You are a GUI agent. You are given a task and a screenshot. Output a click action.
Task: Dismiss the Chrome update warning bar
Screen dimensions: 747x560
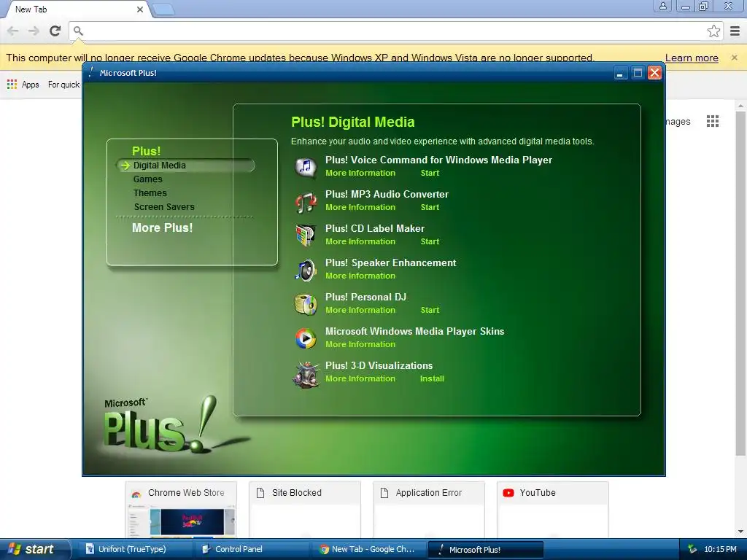click(x=734, y=58)
